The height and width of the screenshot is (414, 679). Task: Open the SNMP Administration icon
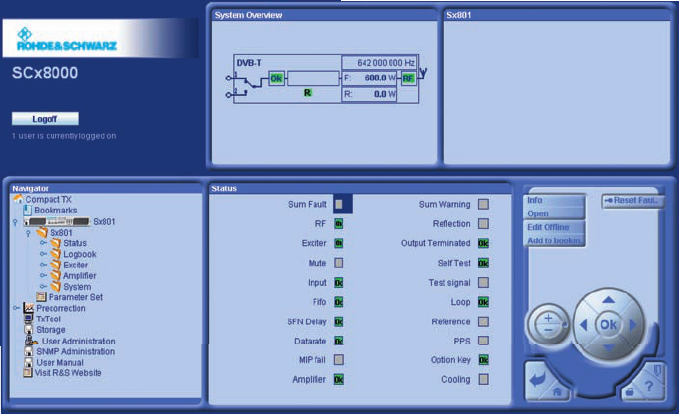(29, 351)
